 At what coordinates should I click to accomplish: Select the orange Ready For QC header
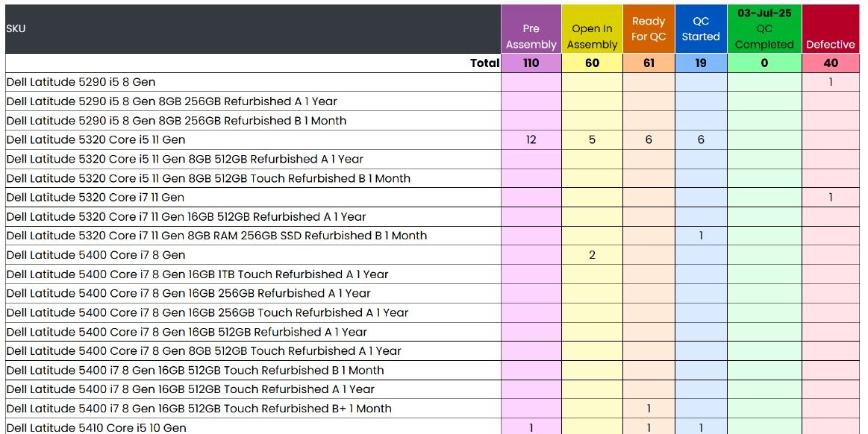(649, 29)
